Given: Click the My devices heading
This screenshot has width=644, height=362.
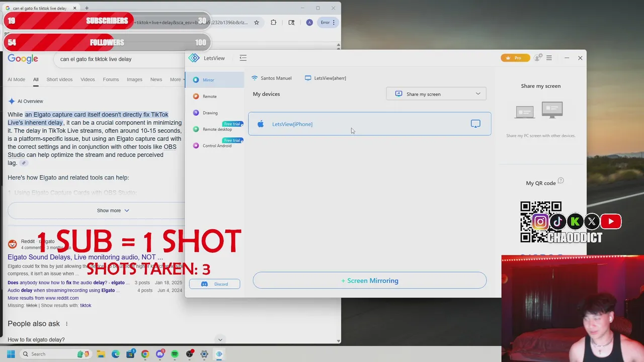Looking at the screenshot, I should coord(266,94).
